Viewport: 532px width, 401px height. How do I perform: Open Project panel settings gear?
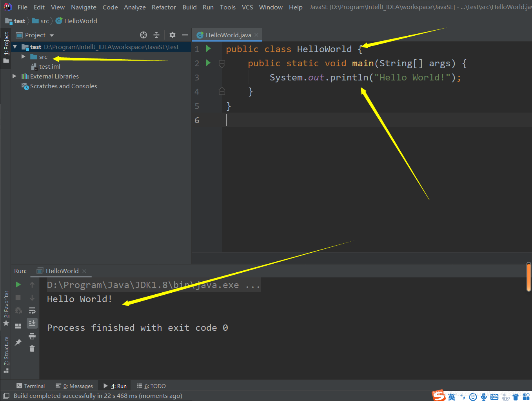coord(172,35)
